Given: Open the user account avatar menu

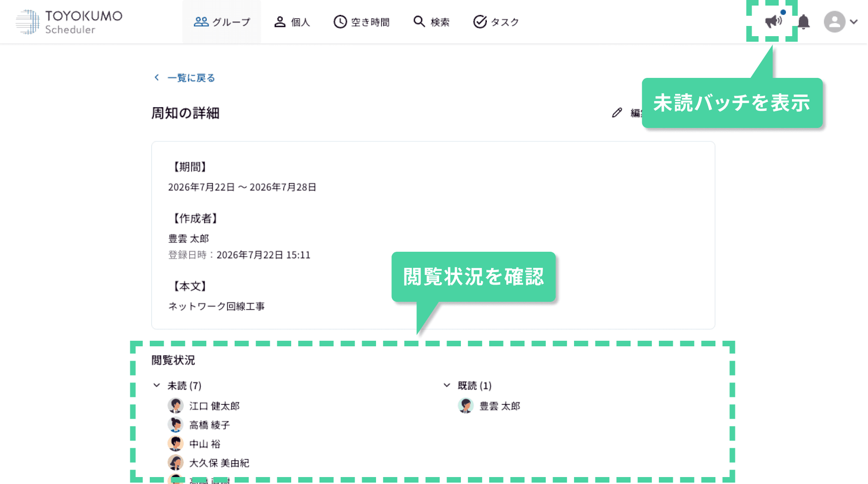Looking at the screenshot, I should (x=834, y=22).
